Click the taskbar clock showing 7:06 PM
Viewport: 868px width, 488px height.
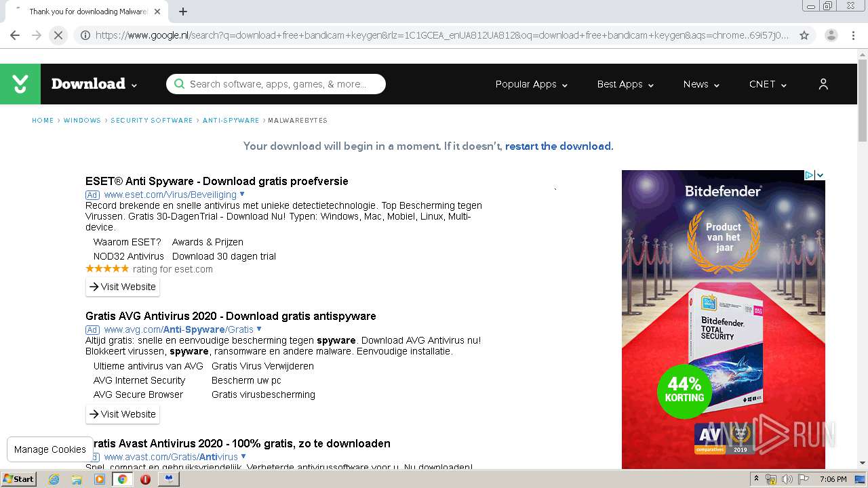833,479
